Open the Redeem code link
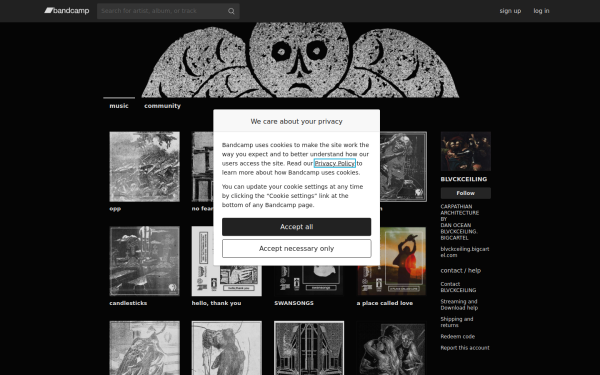Image resolution: width=600 pixels, height=375 pixels. point(458,337)
